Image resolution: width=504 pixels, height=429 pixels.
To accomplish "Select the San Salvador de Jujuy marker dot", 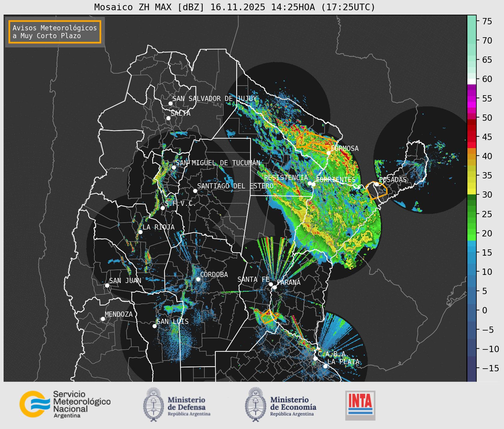I will click(170, 103).
